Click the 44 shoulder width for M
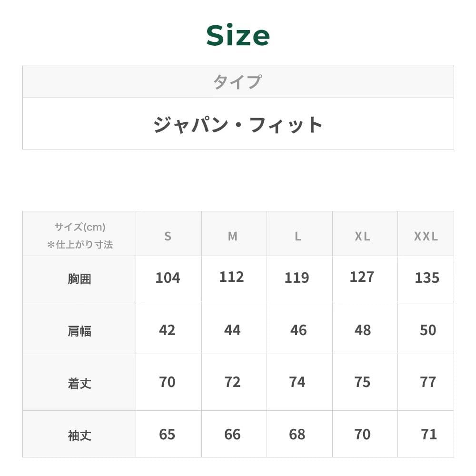The image size is (476, 476). click(x=232, y=330)
